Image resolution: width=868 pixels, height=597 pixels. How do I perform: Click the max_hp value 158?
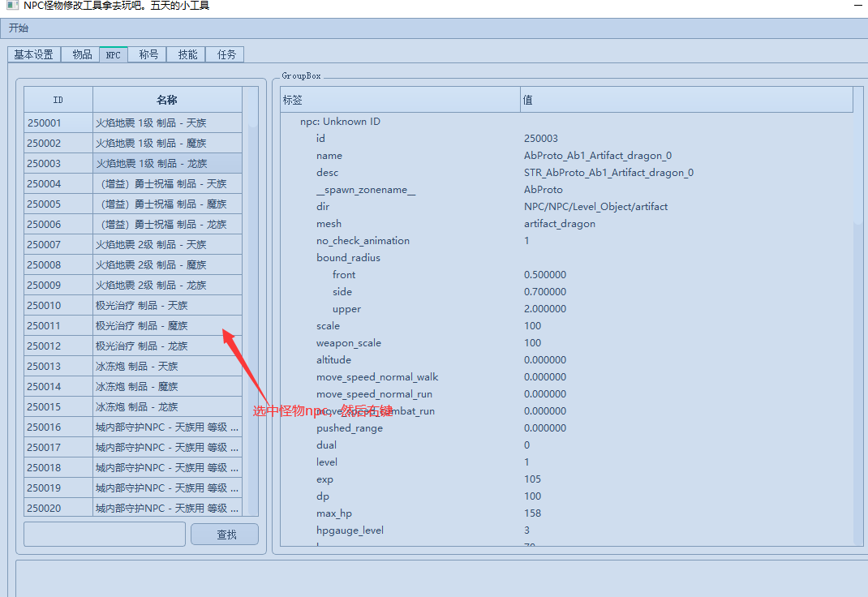(x=532, y=513)
